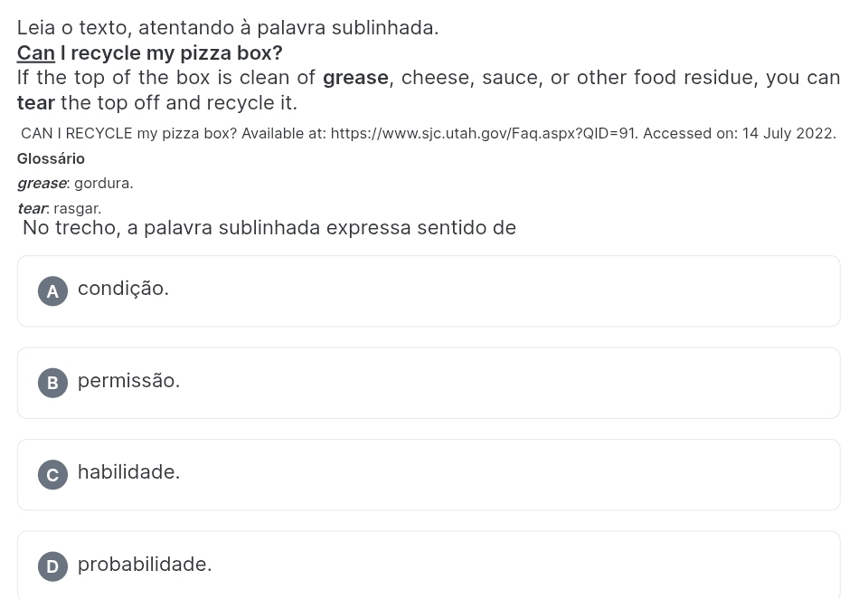Click the instruction "Leia o texto" line

pos(228,28)
